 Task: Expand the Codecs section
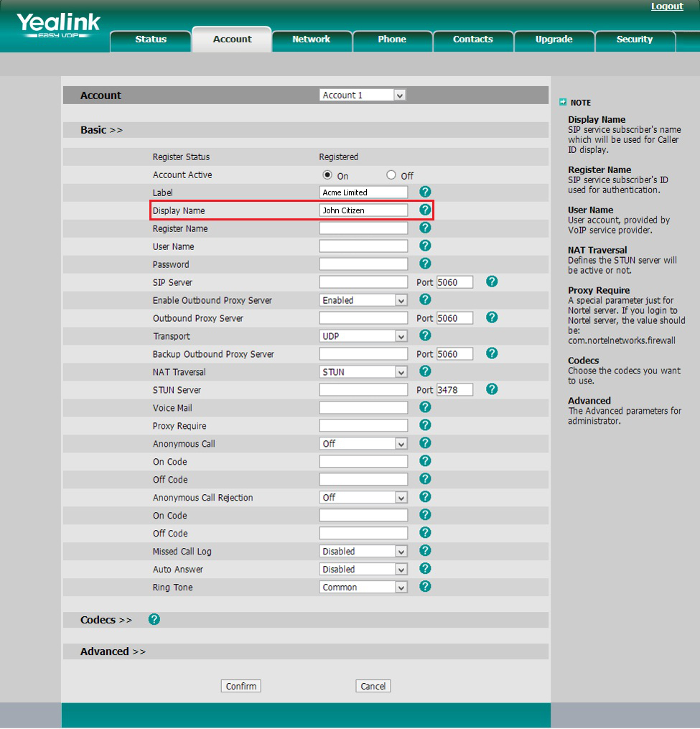[106, 621]
